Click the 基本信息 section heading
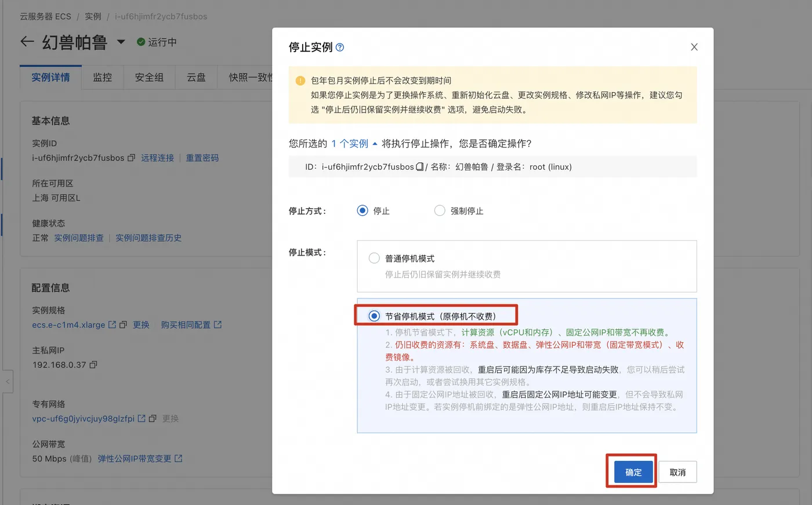Screen dimensions: 812x505 [x=50, y=121]
